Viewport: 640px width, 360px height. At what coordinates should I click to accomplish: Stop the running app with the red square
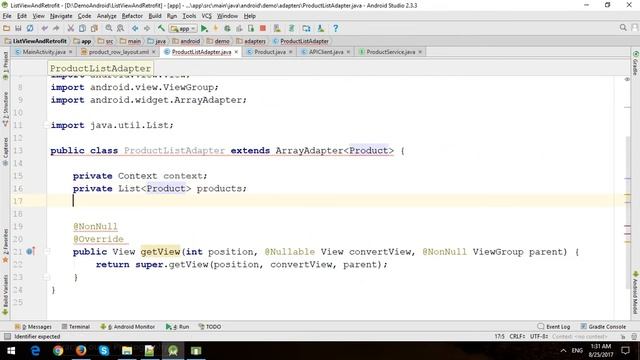(263, 28)
